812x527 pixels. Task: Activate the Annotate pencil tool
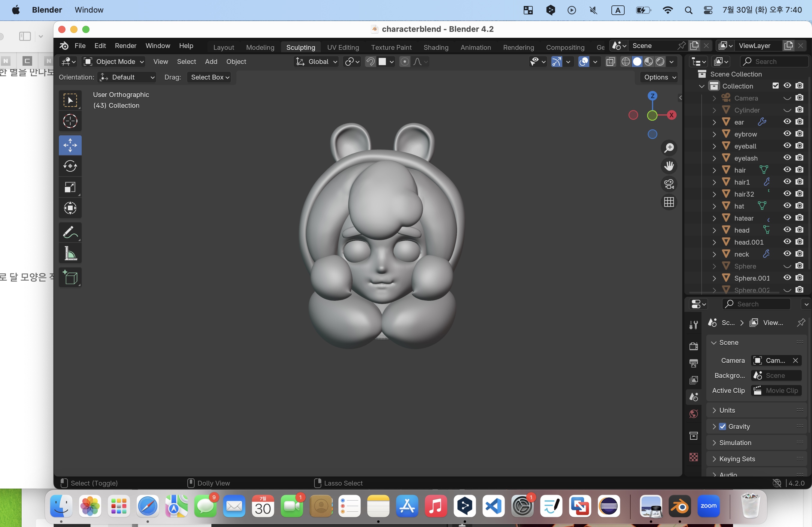point(70,233)
